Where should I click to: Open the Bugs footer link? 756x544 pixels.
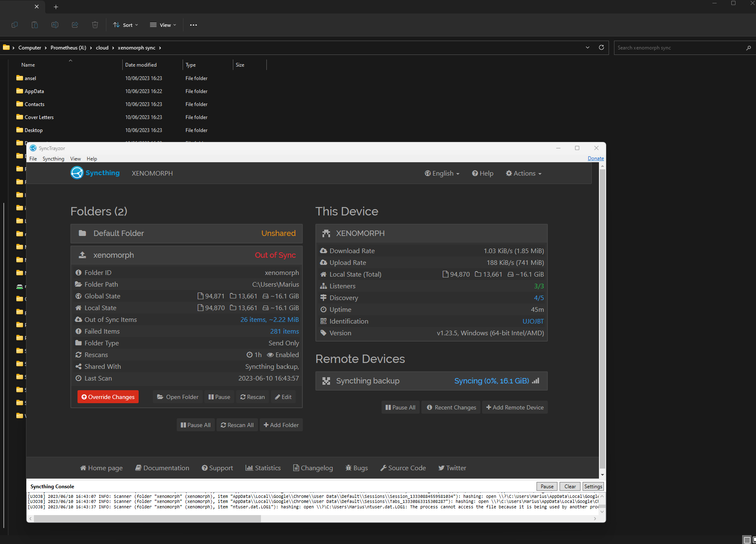coord(356,468)
